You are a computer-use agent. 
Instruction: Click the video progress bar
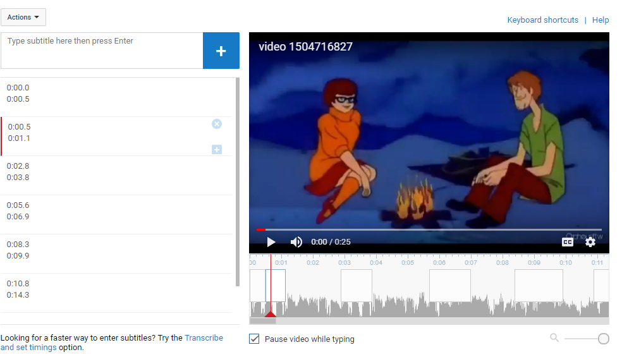[429, 229]
